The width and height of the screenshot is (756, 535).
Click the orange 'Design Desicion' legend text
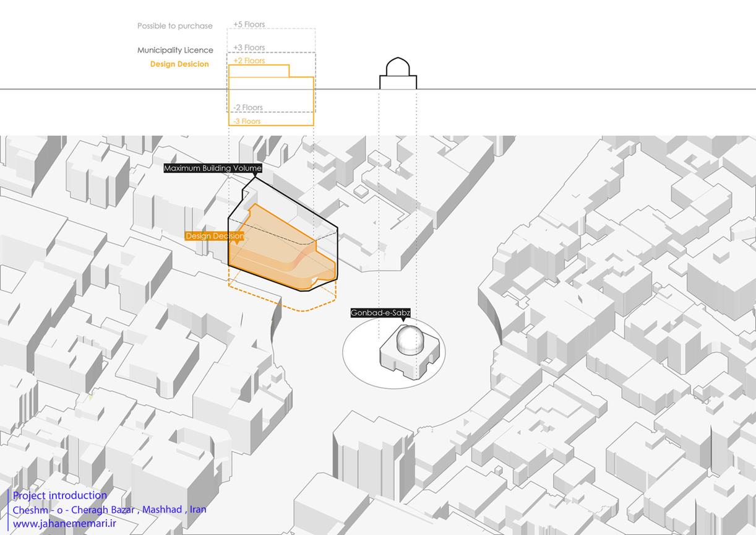point(179,64)
